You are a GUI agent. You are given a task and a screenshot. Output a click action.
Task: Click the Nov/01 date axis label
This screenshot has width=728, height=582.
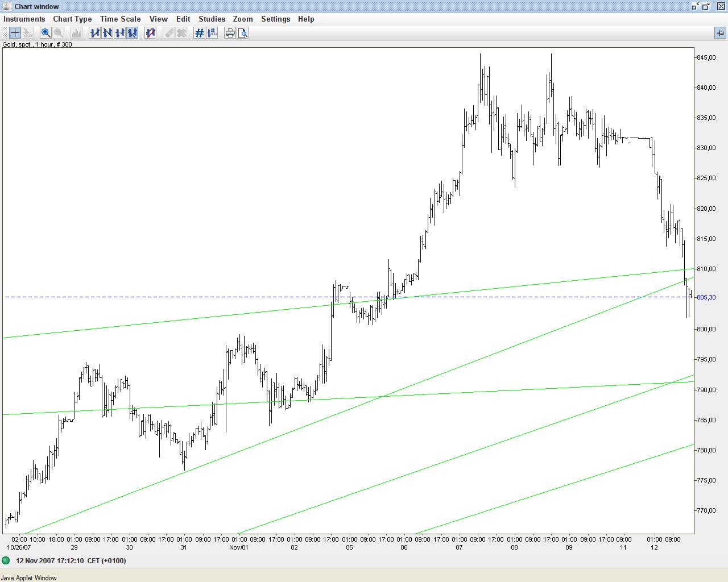(x=239, y=548)
